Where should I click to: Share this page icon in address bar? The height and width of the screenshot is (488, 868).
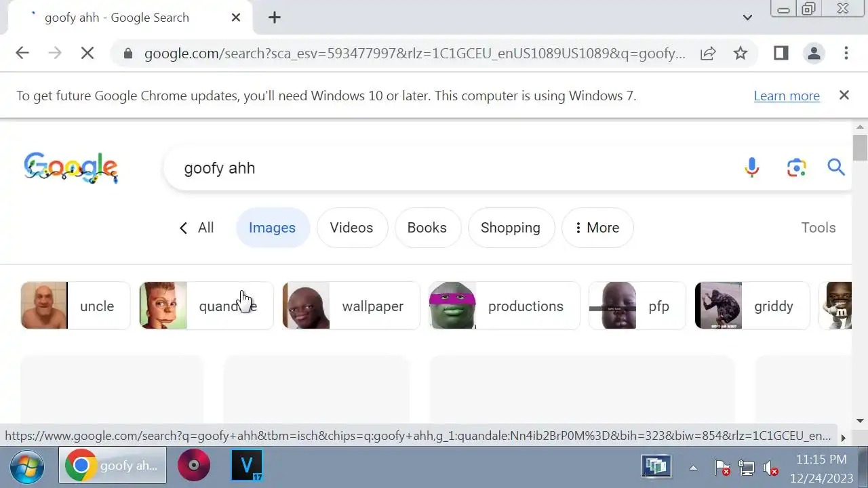pyautogui.click(x=708, y=53)
